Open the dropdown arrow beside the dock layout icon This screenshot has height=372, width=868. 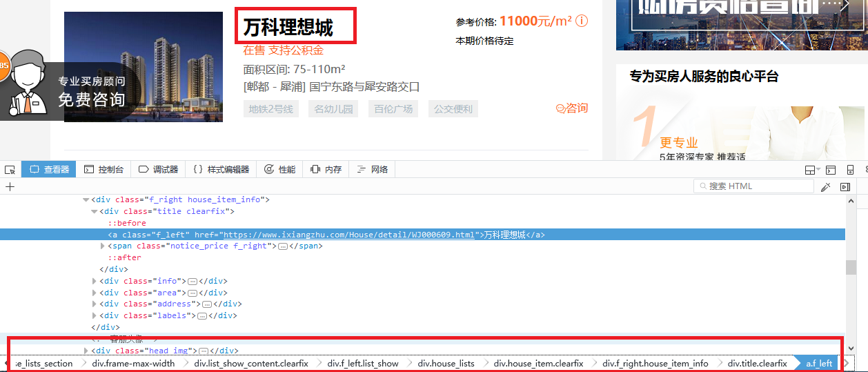[819, 170]
